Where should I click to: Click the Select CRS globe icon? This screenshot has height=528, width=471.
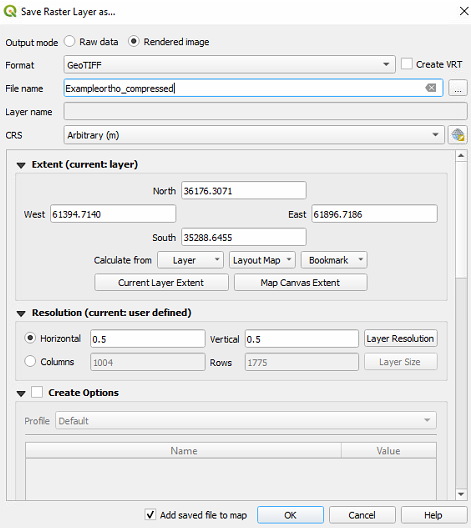(x=457, y=135)
